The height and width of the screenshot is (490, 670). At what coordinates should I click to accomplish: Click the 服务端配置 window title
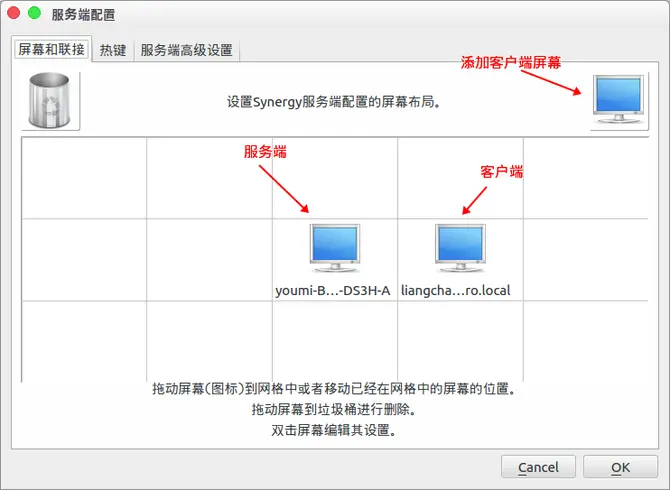(x=83, y=15)
